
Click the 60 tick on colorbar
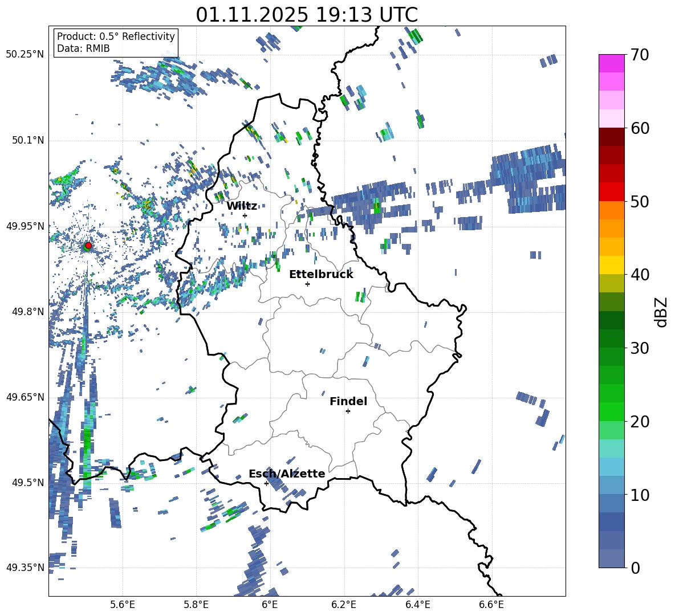pyautogui.click(x=640, y=128)
